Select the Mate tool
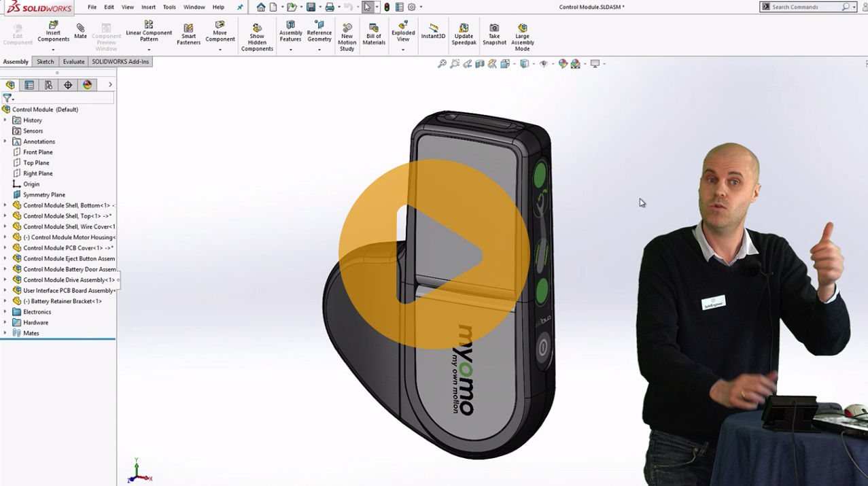The image size is (868, 486). pyautogui.click(x=80, y=31)
